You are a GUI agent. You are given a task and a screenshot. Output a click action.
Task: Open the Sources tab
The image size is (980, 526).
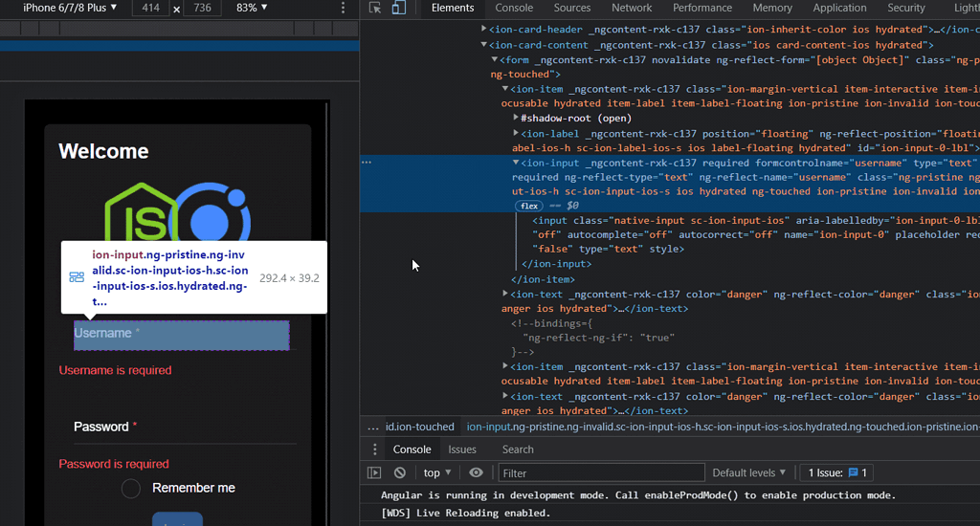(x=572, y=8)
